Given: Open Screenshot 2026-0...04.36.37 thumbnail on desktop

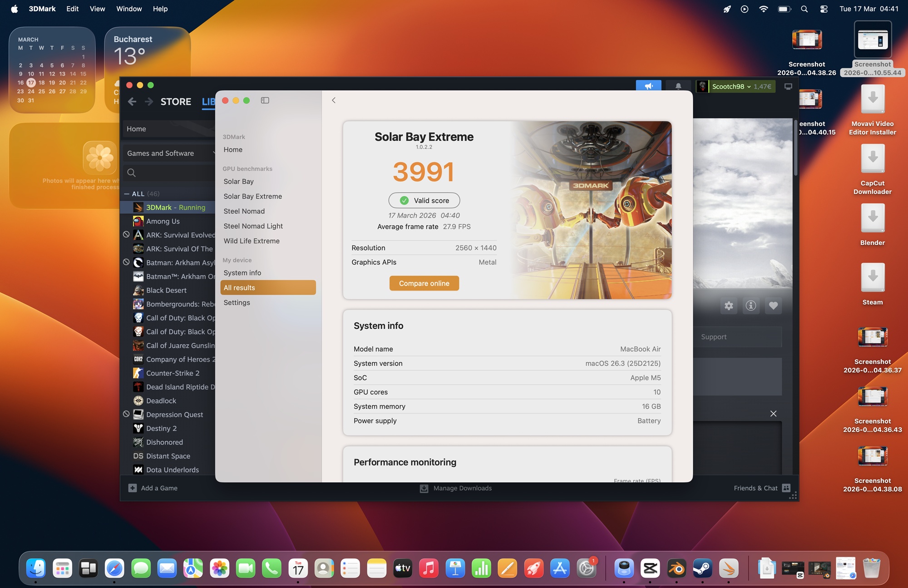Looking at the screenshot, I should pyautogui.click(x=872, y=337).
